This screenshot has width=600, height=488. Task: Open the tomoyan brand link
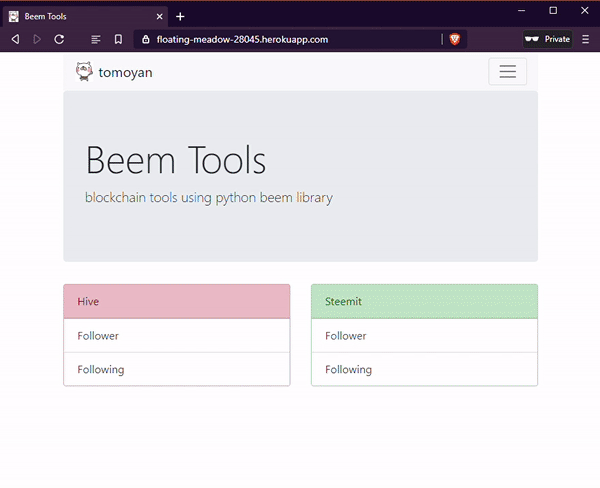(125, 72)
